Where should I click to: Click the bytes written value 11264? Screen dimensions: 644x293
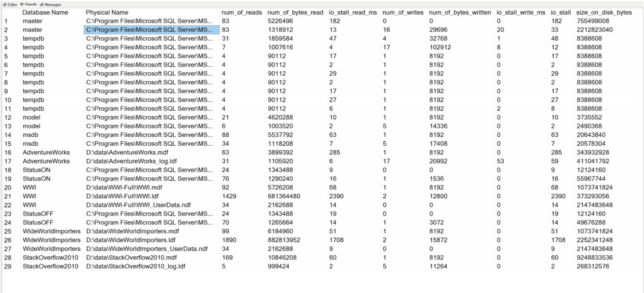point(438,267)
